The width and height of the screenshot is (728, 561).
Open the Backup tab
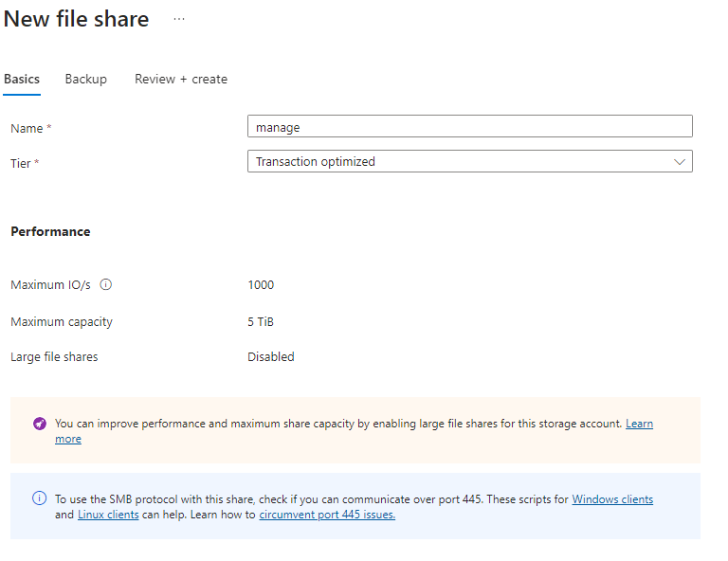pyautogui.click(x=85, y=79)
